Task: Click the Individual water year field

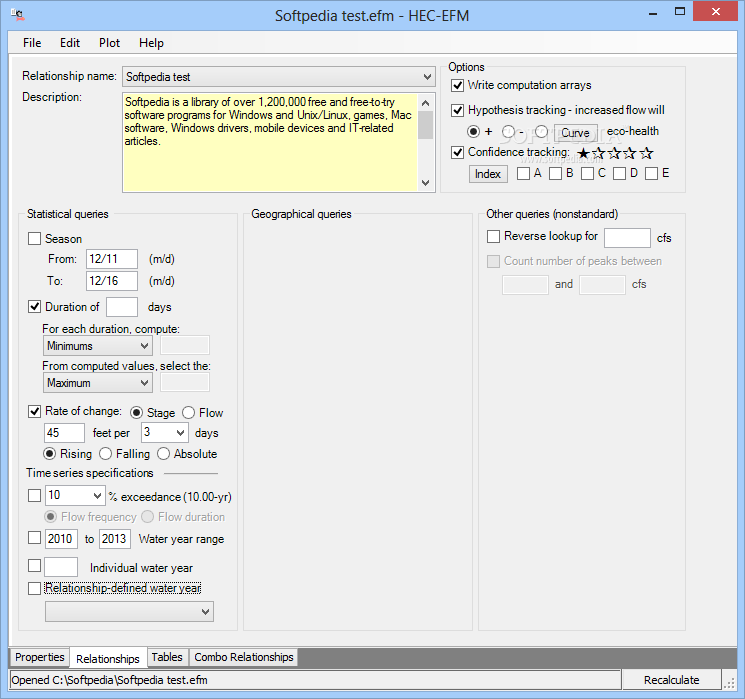Action: (x=61, y=567)
